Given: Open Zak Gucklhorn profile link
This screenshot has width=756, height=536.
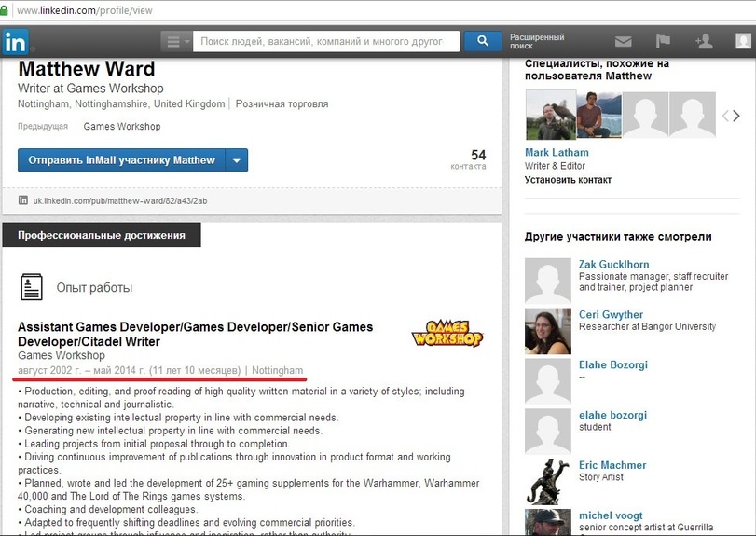Looking at the screenshot, I should tap(613, 264).
